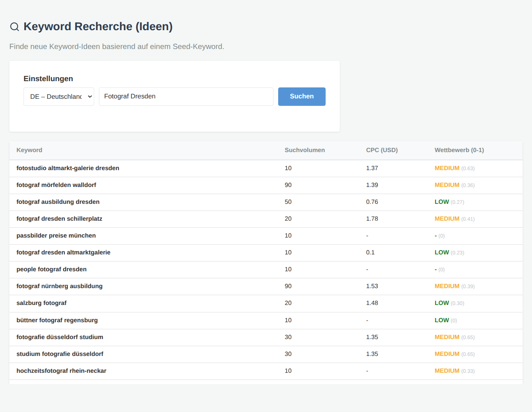Select the keyword salzburg fotograf

tap(42, 303)
